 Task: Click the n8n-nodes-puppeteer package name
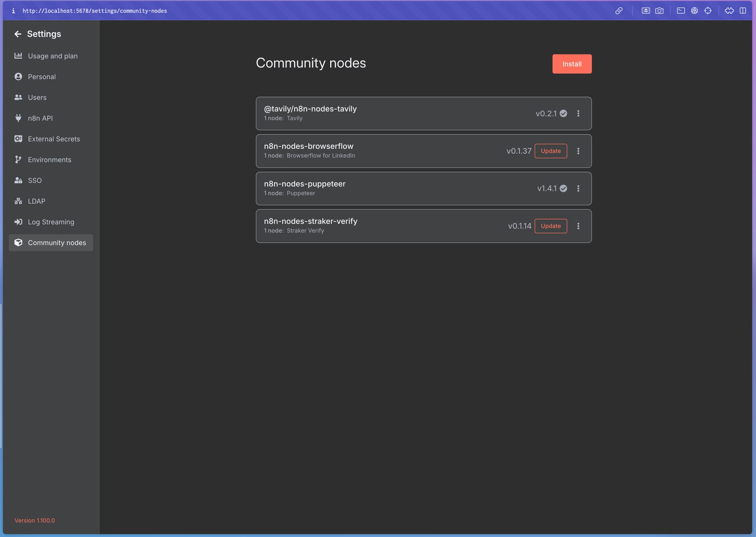[305, 184]
